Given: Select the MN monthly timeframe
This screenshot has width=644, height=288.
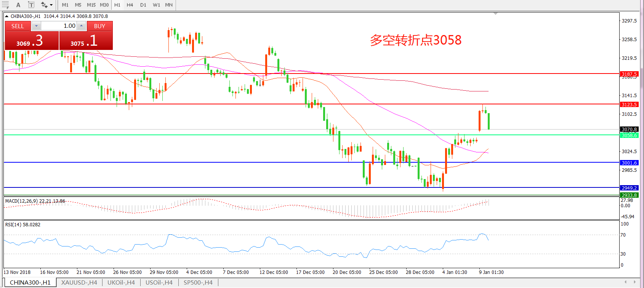Looking at the screenshot, I should coord(169,5).
